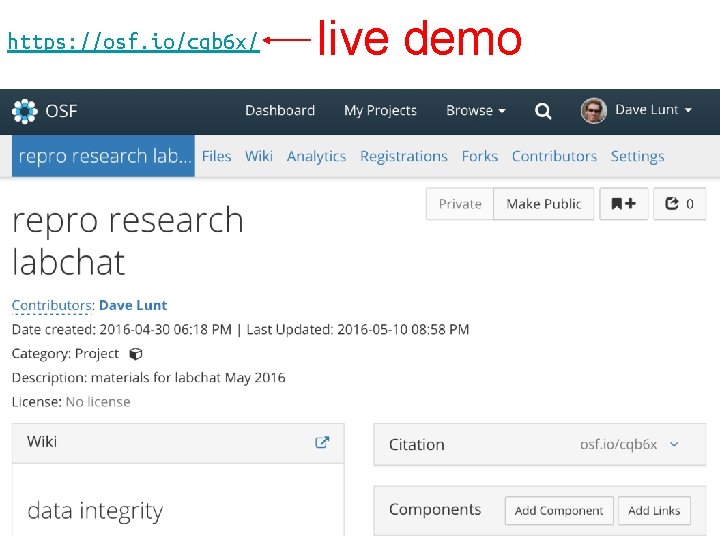Select the repro research lab... project tab
The image size is (720, 540).
click(103, 156)
